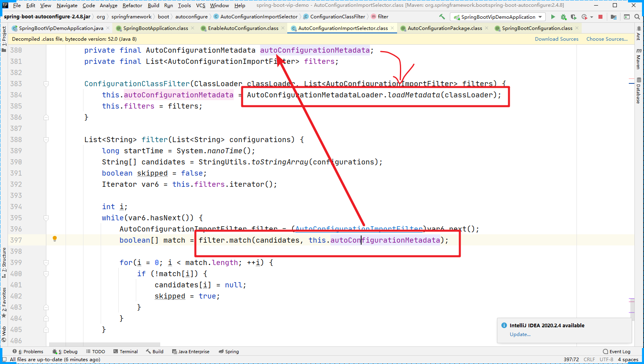Viewport: 644px width, 364px height.
Task: Click the filter method breadcrumb
Action: click(x=380, y=17)
